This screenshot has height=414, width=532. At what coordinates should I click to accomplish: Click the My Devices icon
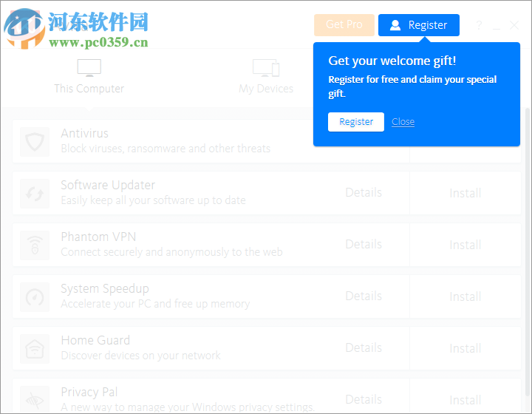point(266,67)
